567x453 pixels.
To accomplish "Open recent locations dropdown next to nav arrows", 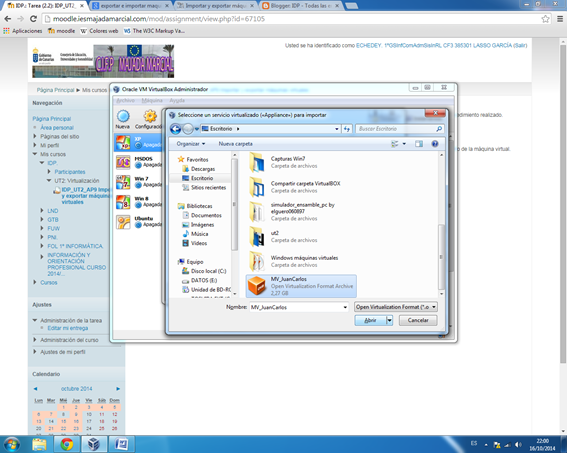I will [x=197, y=129].
